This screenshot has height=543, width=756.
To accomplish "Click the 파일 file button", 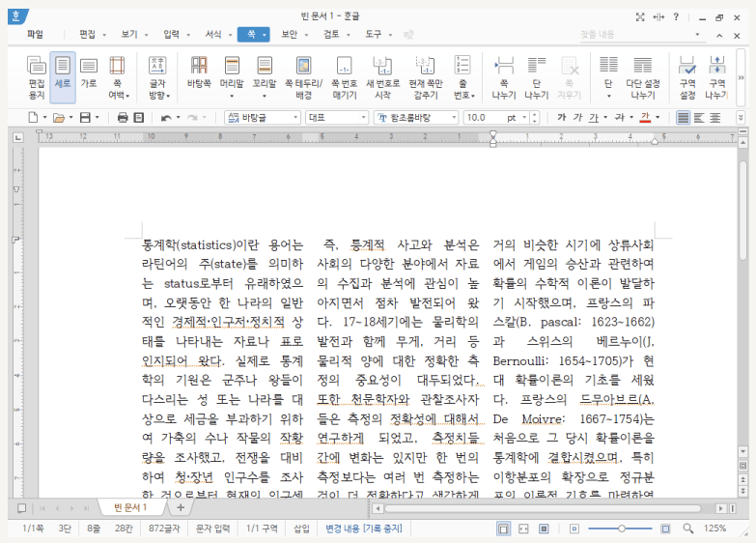I will click(35, 34).
